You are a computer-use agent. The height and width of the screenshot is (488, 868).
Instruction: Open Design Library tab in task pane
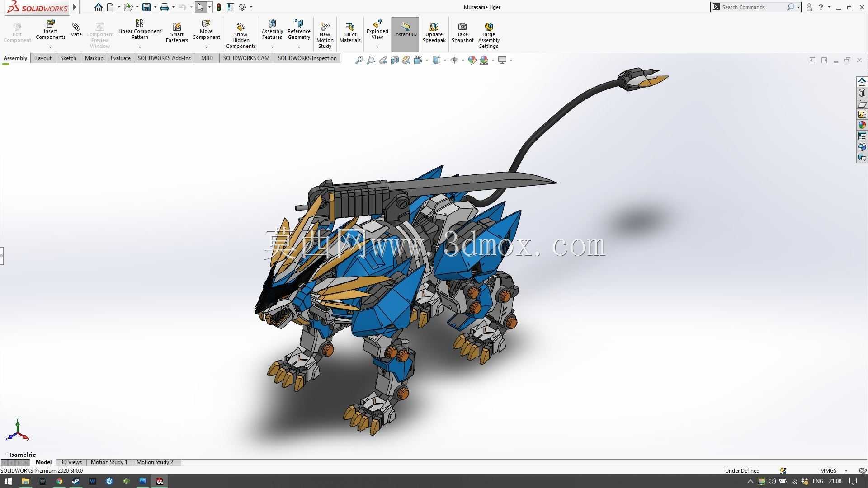click(x=862, y=93)
